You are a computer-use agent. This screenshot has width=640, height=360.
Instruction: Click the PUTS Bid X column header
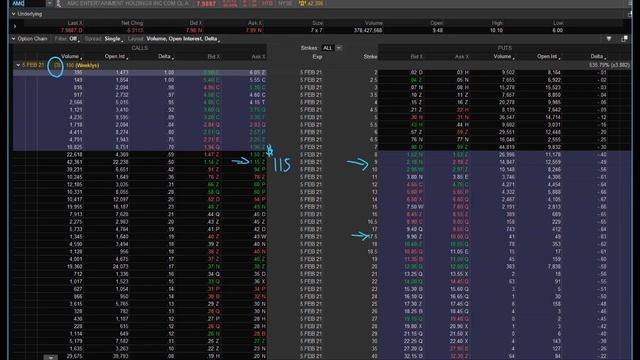pos(416,57)
